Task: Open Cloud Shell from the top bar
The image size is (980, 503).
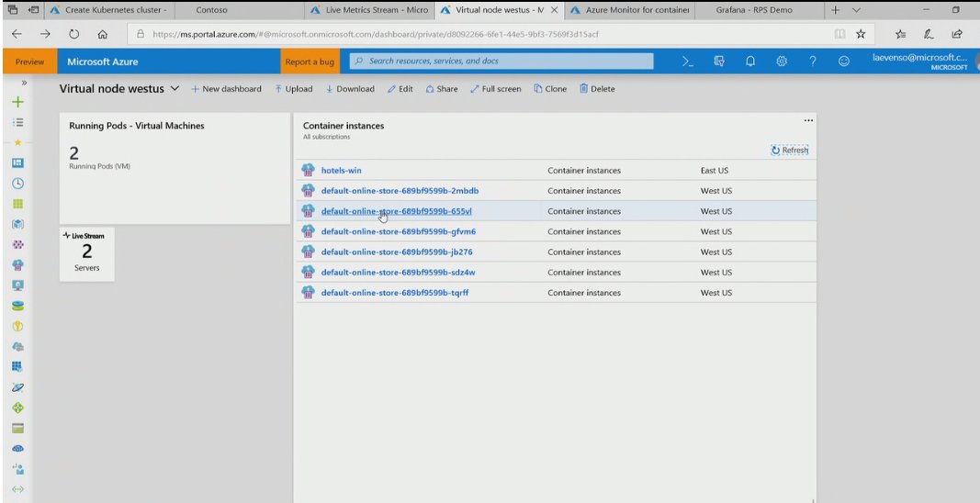Action: [x=688, y=61]
